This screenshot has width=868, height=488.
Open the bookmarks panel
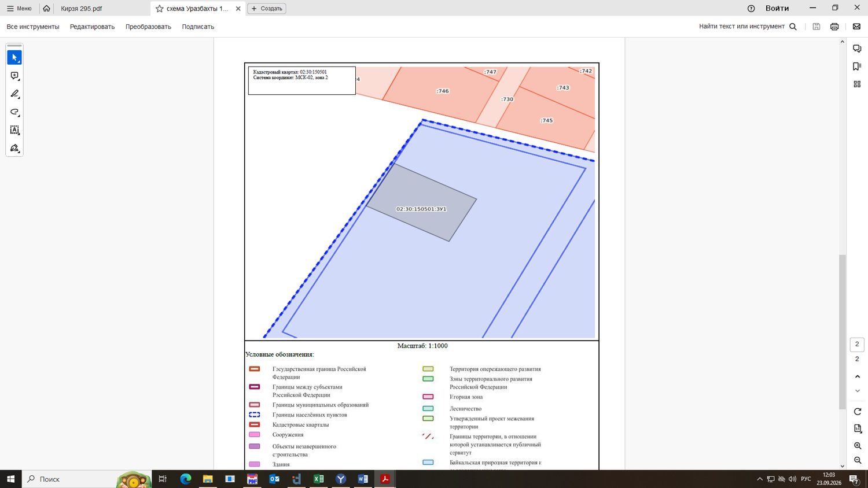click(857, 66)
